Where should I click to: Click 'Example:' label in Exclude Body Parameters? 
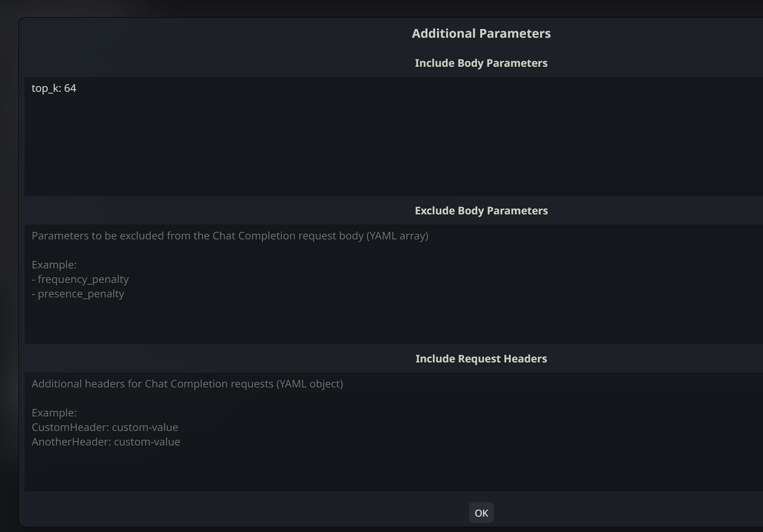click(54, 265)
